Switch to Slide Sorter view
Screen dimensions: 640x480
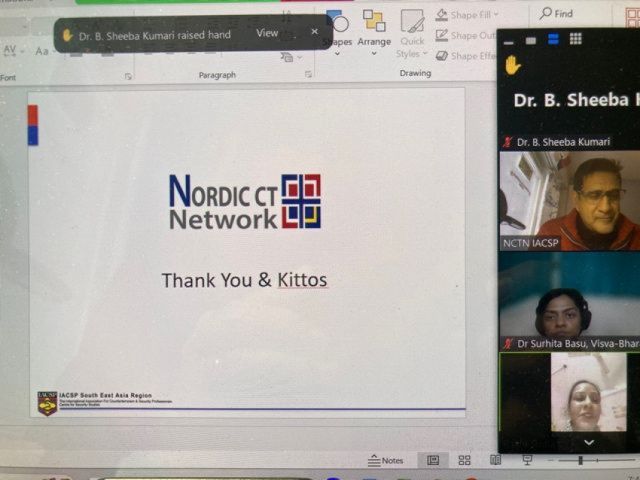click(x=464, y=460)
